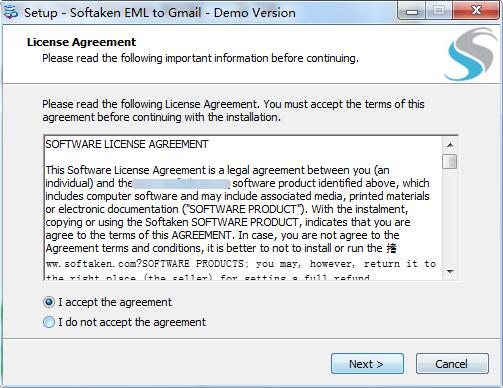Click the license scrollbar up arrow

(x=450, y=145)
